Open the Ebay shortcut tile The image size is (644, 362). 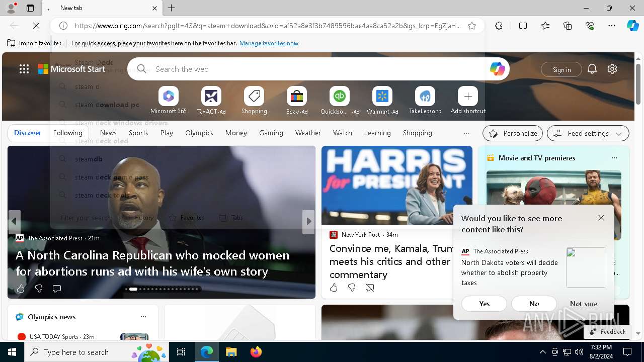click(x=297, y=101)
